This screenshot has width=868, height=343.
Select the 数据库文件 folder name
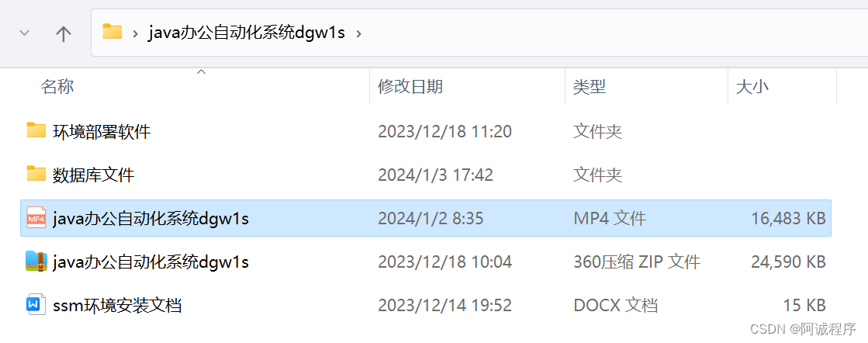point(94,175)
